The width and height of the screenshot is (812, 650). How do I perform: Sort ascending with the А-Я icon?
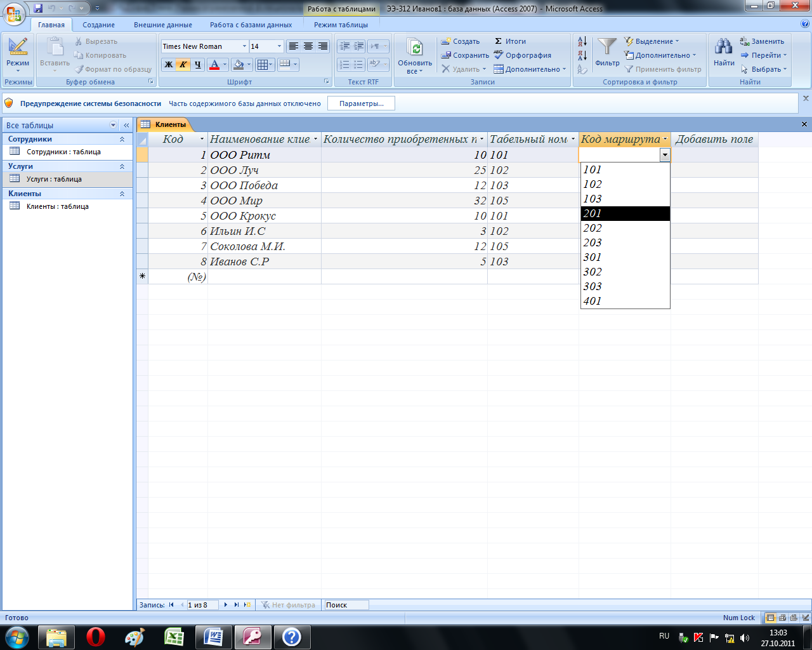tap(582, 41)
